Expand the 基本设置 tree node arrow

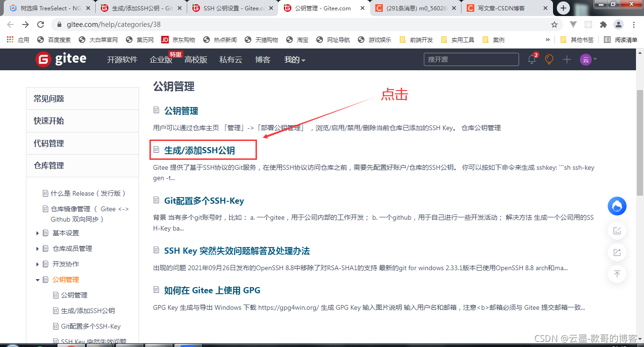38,233
